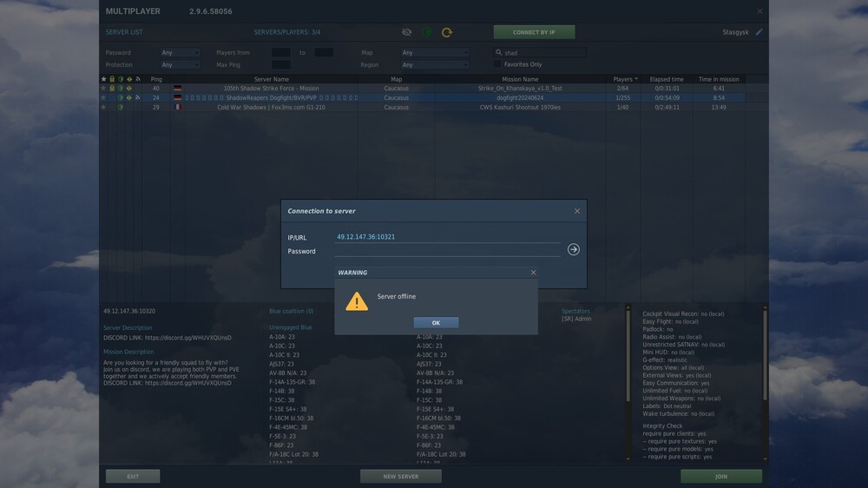Click the green shield icon in the header

(x=427, y=32)
